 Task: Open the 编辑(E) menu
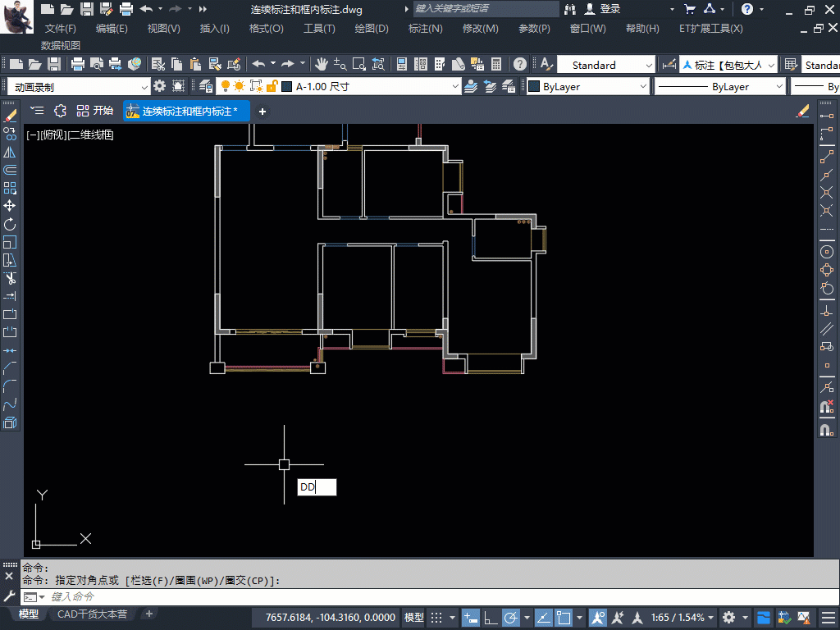tap(112, 29)
